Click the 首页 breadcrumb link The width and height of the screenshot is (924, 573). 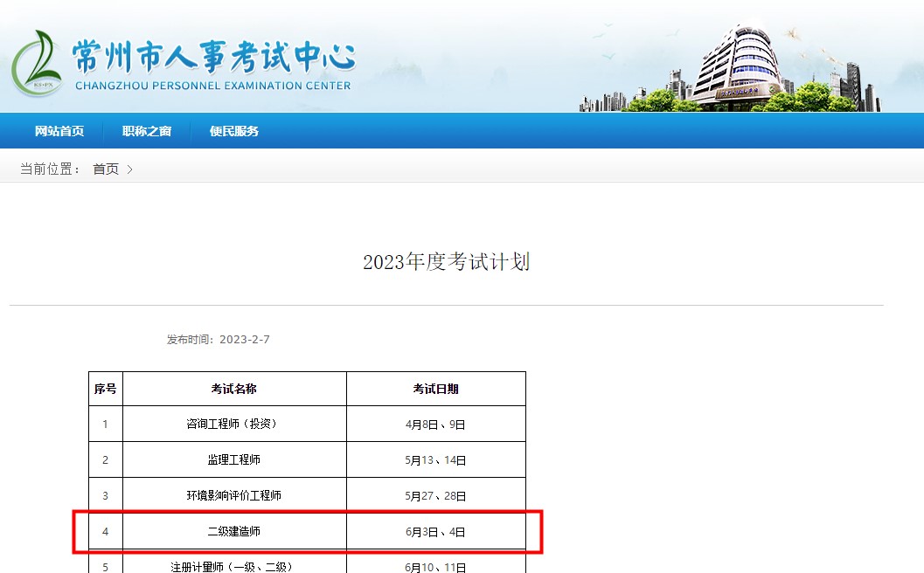(x=104, y=169)
